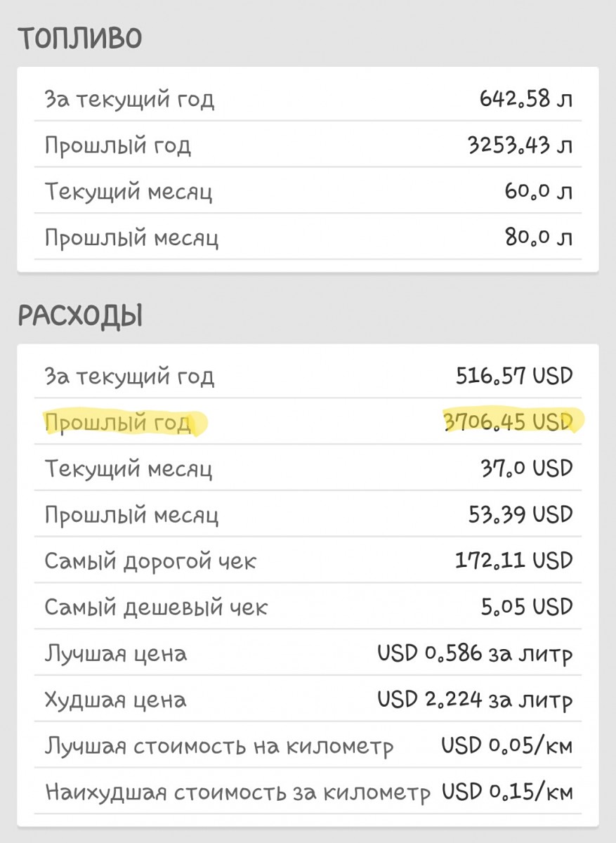Tap 'Лучшая стоимость на километр' row
The width and height of the screenshot is (616, 843).
308,746
